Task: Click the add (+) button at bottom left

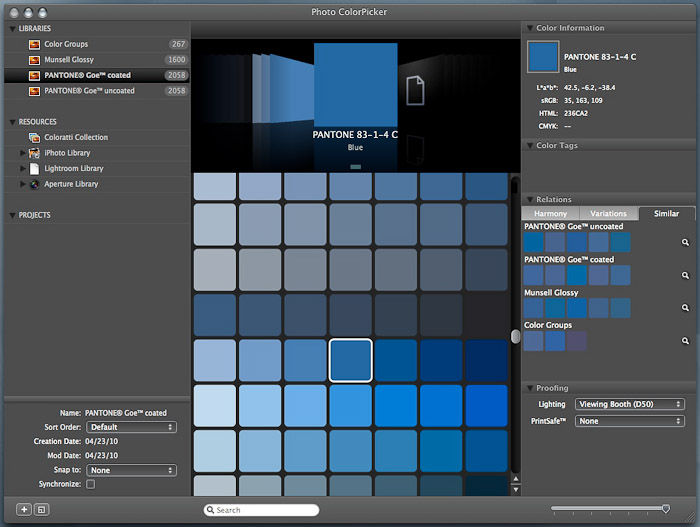Action: coord(24,509)
